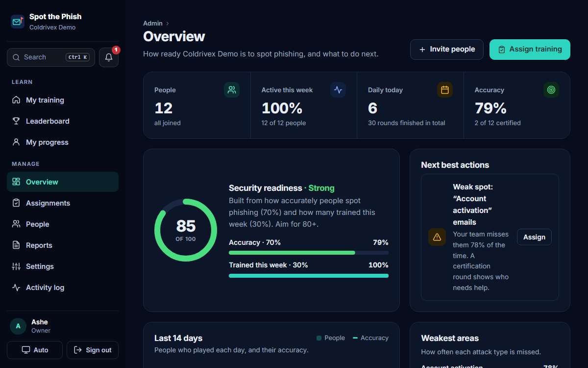The height and width of the screenshot is (368, 588).
Task: Click the person icon beside My progress
Action: [16, 142]
